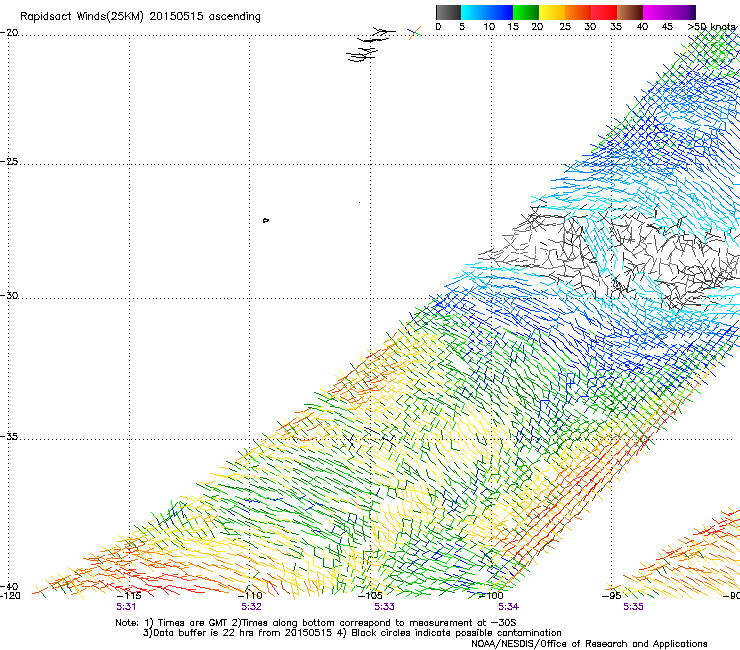Click the '15' label under the color scale

pos(513,27)
